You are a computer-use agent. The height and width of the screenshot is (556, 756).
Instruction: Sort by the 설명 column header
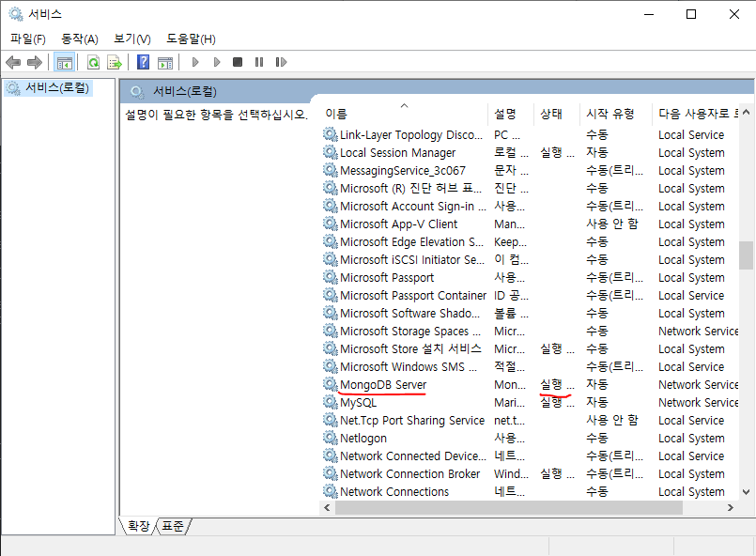coord(511,114)
